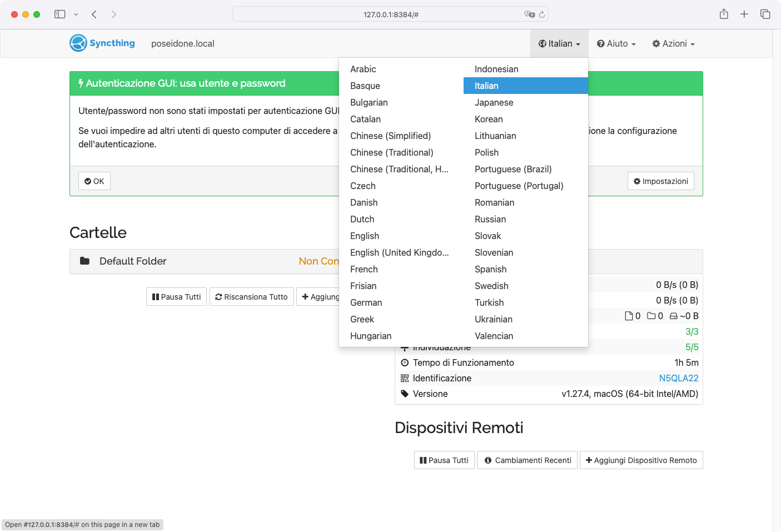The height and width of the screenshot is (532, 781).
Task: Select Japanese from the language menu
Action: coord(494,102)
